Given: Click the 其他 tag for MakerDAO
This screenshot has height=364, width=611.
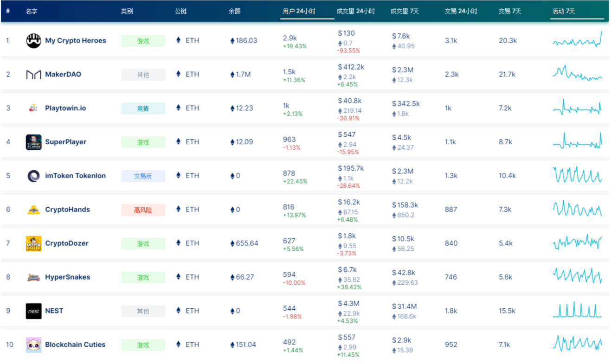Looking at the screenshot, I should tap(143, 75).
